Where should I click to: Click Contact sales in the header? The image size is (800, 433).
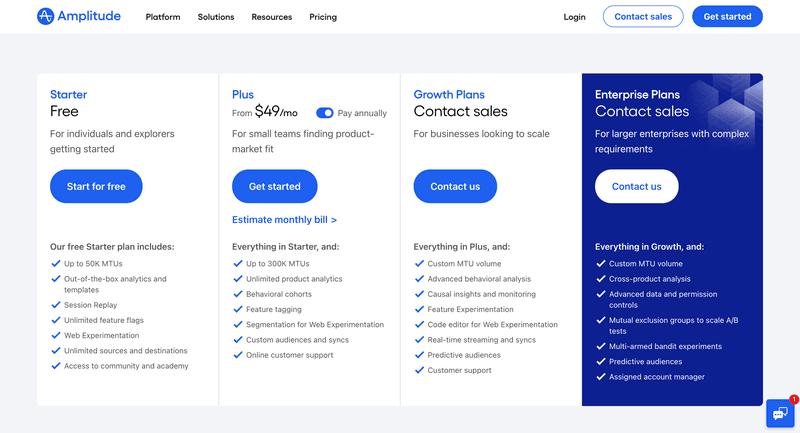coord(643,17)
